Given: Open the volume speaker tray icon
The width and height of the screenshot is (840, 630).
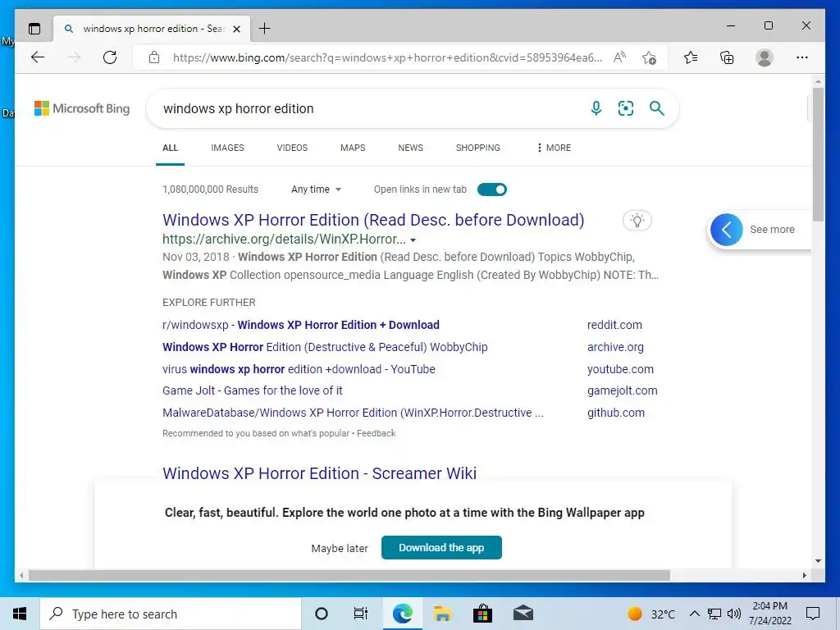Looking at the screenshot, I should (x=734, y=614).
